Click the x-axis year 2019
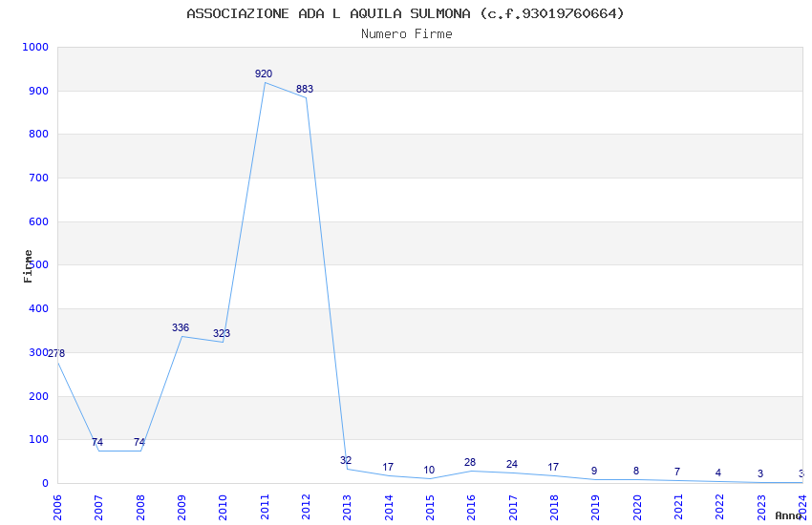The height and width of the screenshot is (525, 812). 596,507
